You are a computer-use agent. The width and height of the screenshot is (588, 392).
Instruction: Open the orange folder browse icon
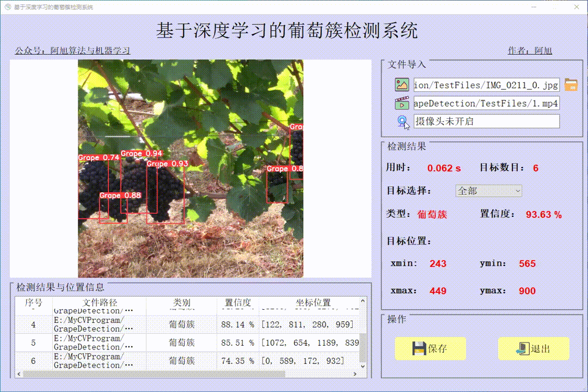(571, 85)
